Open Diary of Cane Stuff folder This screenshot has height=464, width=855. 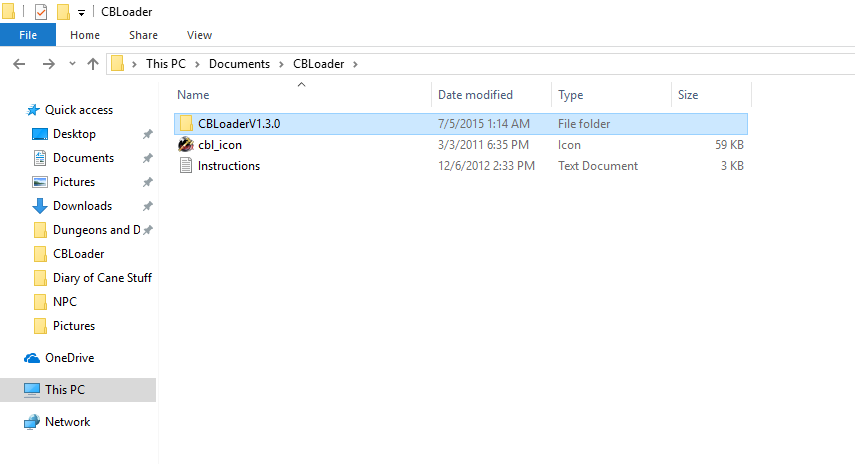coord(102,278)
